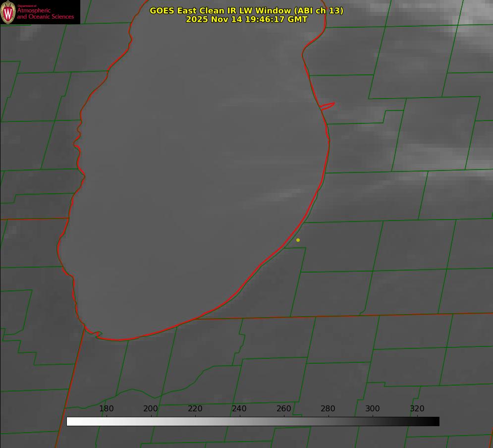The height and width of the screenshot is (448, 493).
Task: Pick the 260 label on the colorbar
Action: pyautogui.click(x=284, y=409)
